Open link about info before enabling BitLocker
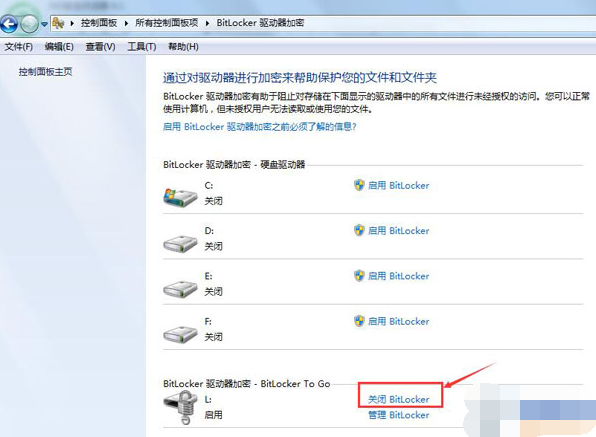The height and width of the screenshot is (437, 596). click(260, 127)
